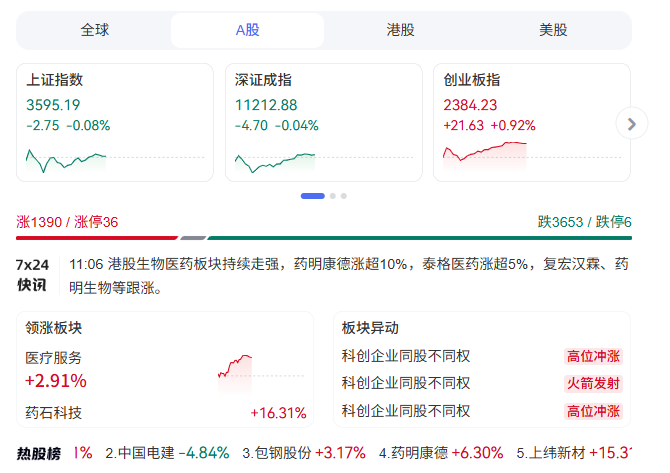670x473 pixels.
Task: Open the 创业板指 mini trend chart
Action: tap(484, 152)
